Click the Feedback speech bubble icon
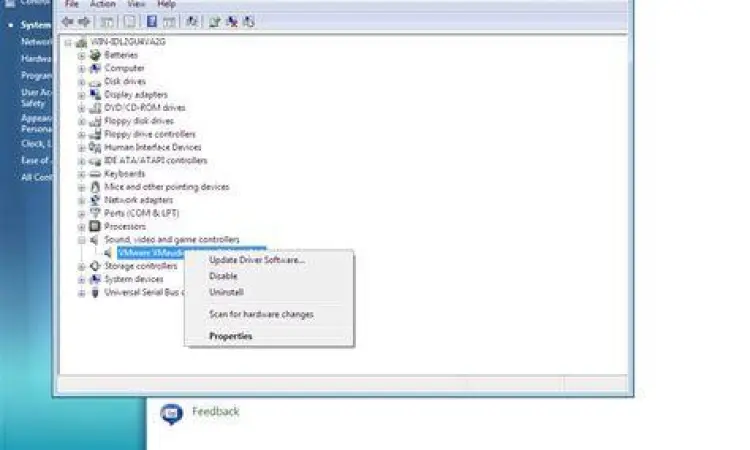The height and width of the screenshot is (450, 750). click(x=171, y=414)
